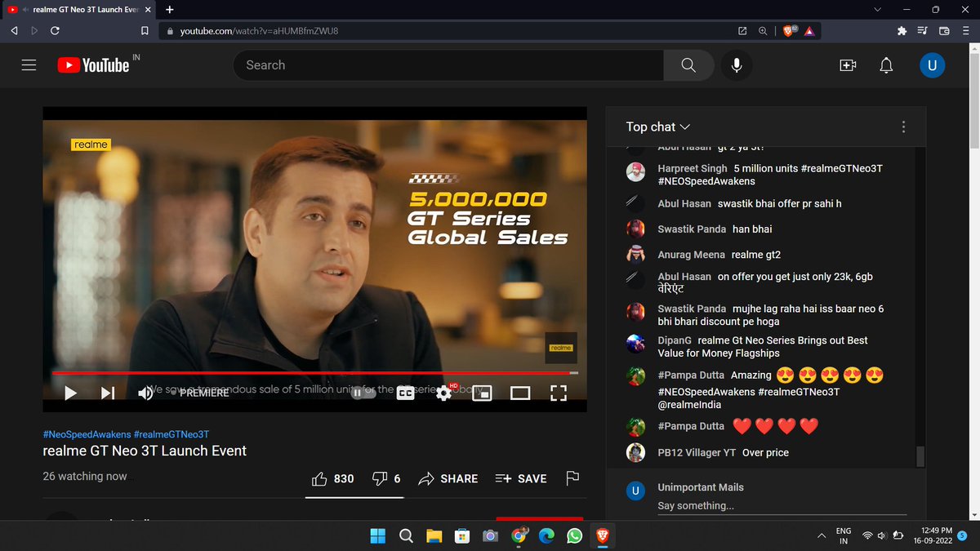Switch to miniplayer mode
This screenshot has height=551, width=980.
pyautogui.click(x=482, y=393)
